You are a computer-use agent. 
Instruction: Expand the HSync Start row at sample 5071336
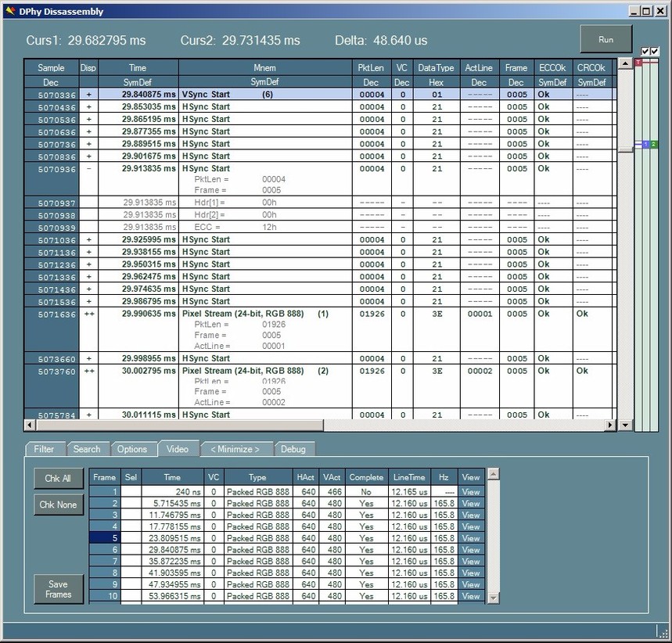point(88,276)
